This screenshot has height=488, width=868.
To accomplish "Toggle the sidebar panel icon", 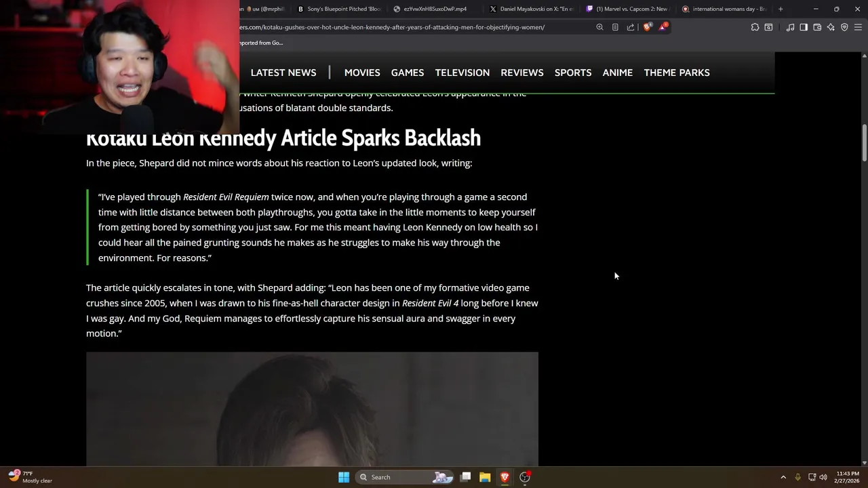I will tap(804, 27).
